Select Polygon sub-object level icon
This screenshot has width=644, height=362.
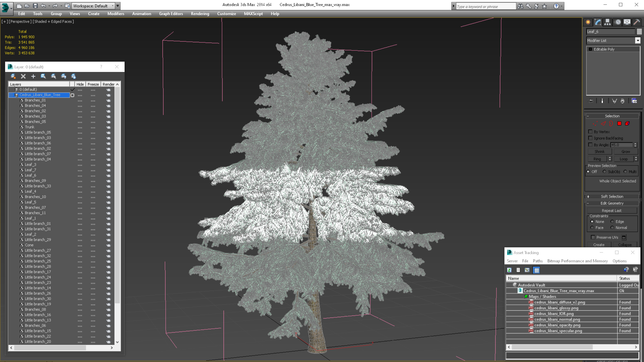(619, 123)
